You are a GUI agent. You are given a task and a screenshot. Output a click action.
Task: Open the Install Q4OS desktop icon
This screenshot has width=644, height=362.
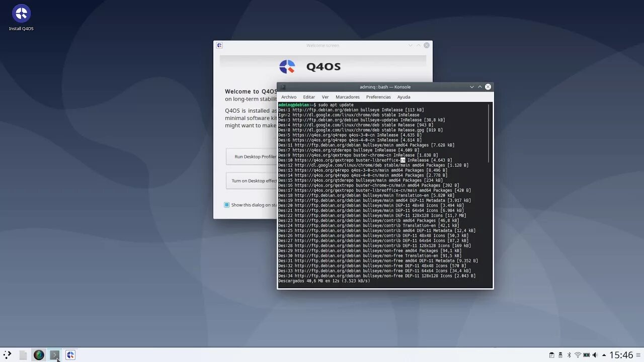(21, 18)
